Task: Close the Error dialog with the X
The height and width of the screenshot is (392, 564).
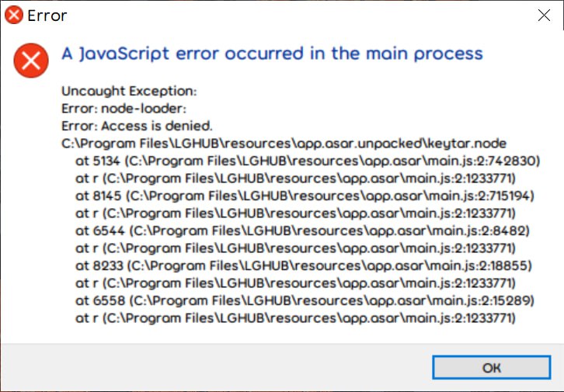Action: click(544, 16)
